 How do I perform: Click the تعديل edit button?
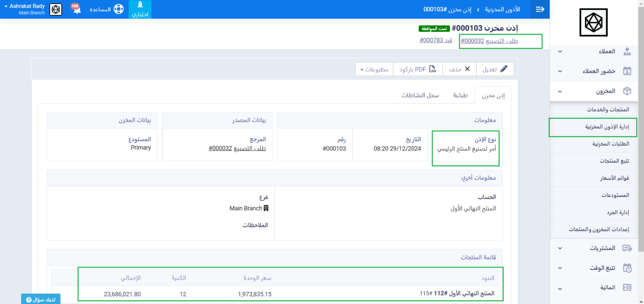(x=495, y=69)
